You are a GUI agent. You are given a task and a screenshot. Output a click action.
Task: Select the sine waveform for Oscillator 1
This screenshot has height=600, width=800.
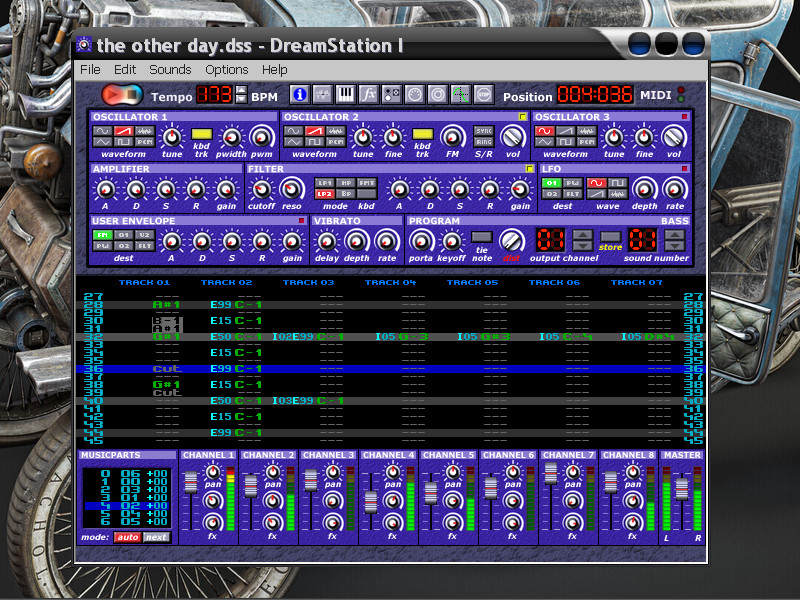(102, 131)
